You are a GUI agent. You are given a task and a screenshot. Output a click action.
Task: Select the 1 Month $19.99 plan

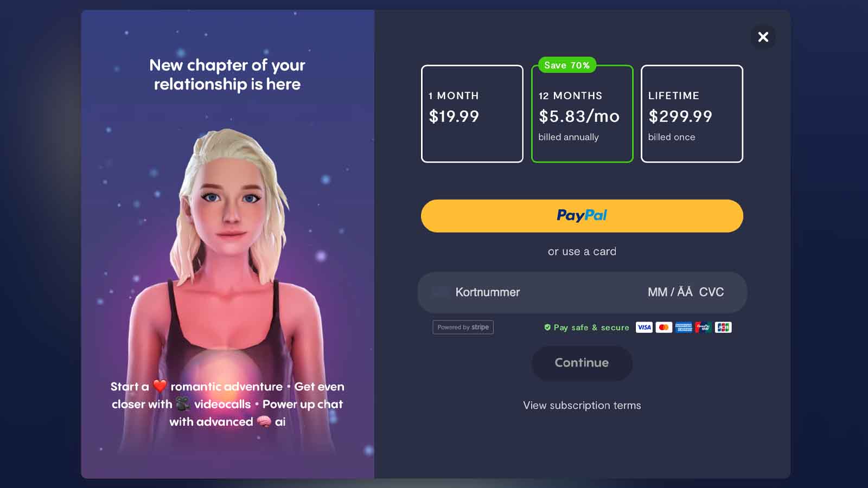[472, 113]
